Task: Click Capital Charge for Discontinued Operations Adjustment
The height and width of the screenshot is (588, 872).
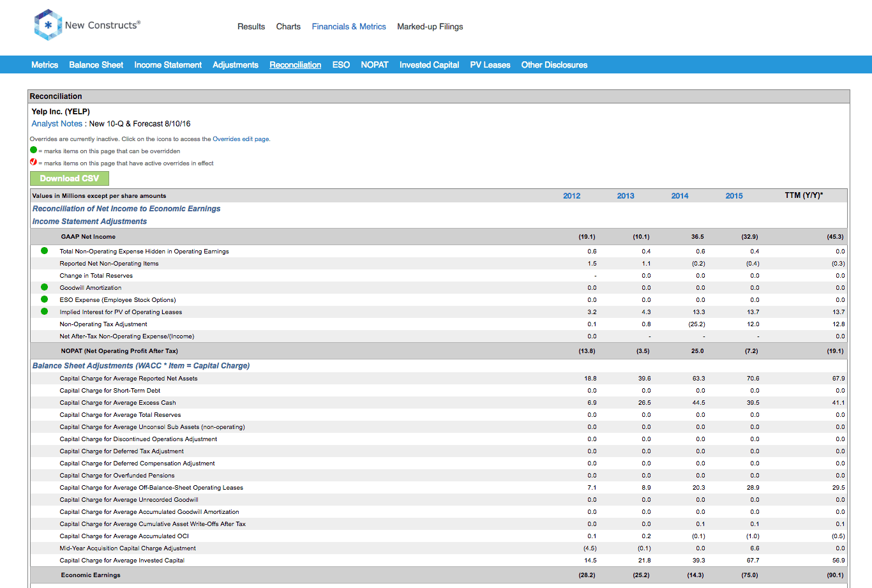Action: click(x=139, y=439)
